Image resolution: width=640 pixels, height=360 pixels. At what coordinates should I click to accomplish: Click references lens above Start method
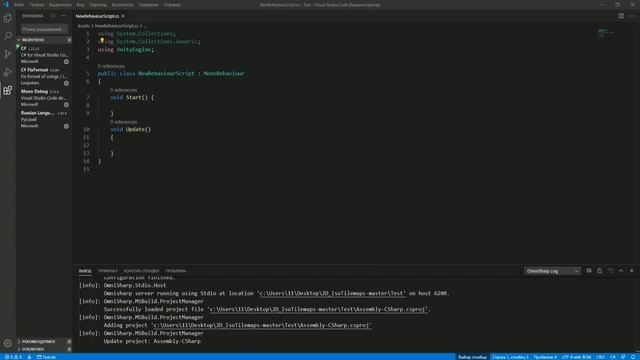pyautogui.click(x=124, y=90)
